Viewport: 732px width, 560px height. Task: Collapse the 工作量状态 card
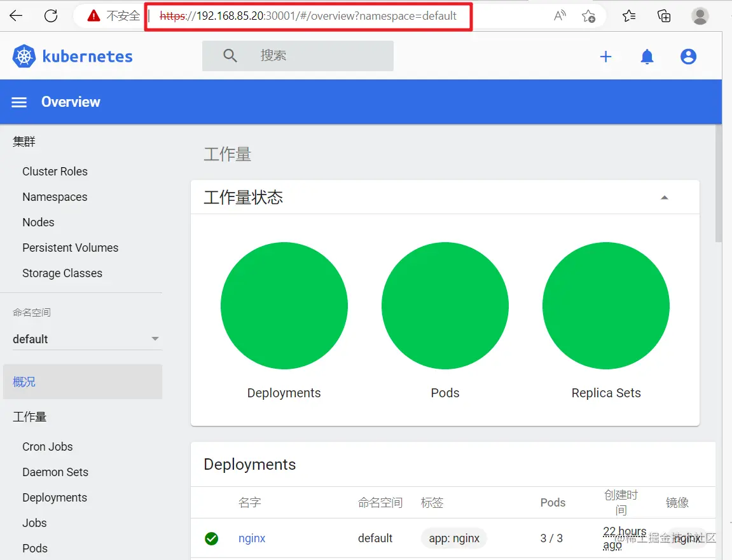click(x=665, y=198)
